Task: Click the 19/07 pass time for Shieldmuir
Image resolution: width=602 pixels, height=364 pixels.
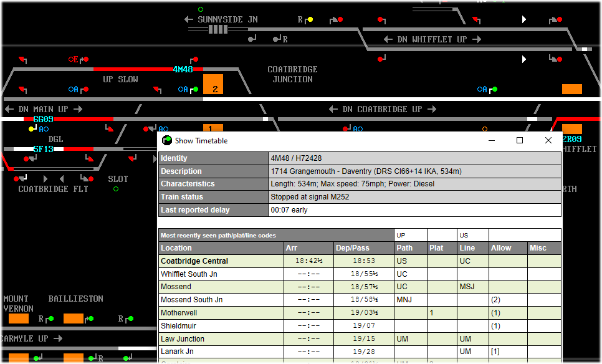Action: (x=364, y=326)
